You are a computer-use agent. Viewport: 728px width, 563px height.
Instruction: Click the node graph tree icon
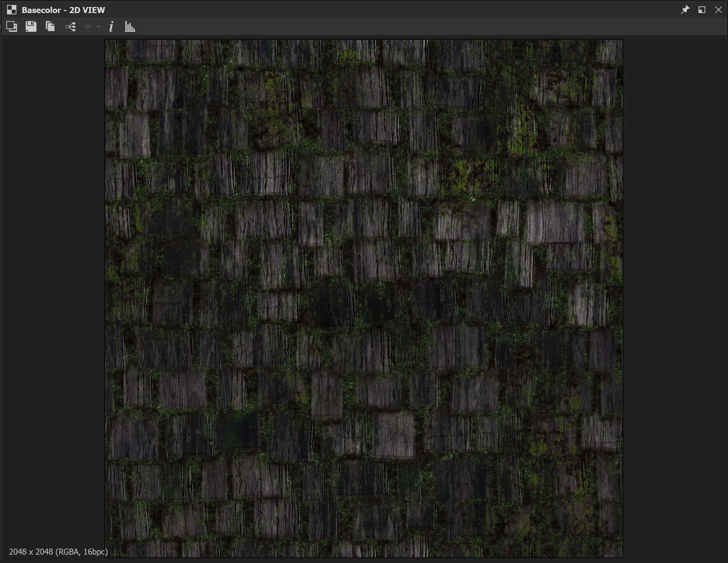click(x=71, y=27)
